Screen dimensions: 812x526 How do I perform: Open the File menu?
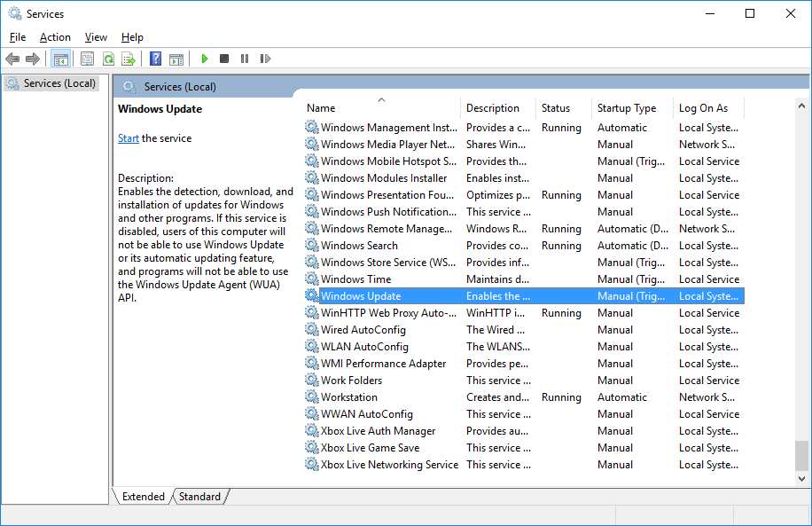coord(18,37)
